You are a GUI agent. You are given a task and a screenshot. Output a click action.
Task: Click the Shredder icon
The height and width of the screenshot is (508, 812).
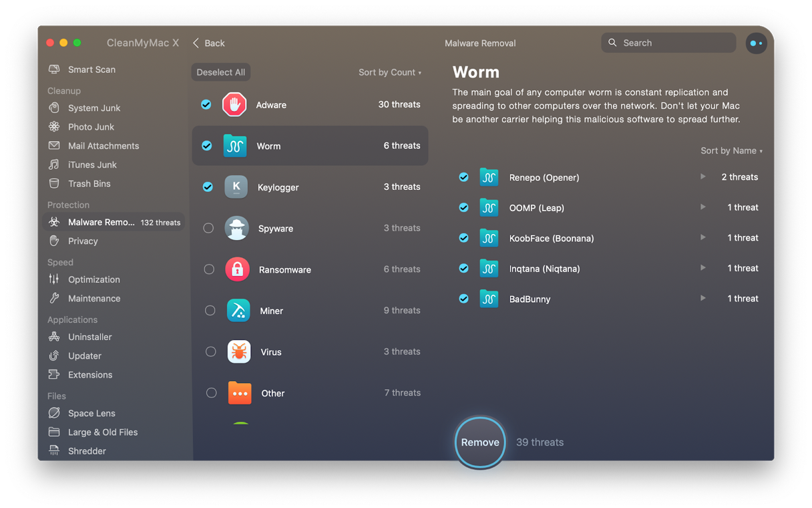pos(54,451)
